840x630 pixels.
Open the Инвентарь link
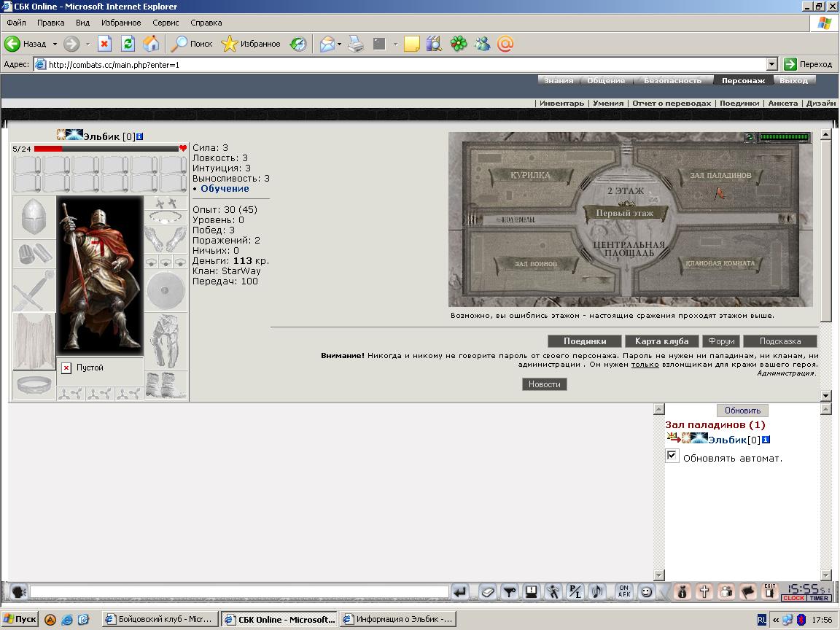coord(561,104)
